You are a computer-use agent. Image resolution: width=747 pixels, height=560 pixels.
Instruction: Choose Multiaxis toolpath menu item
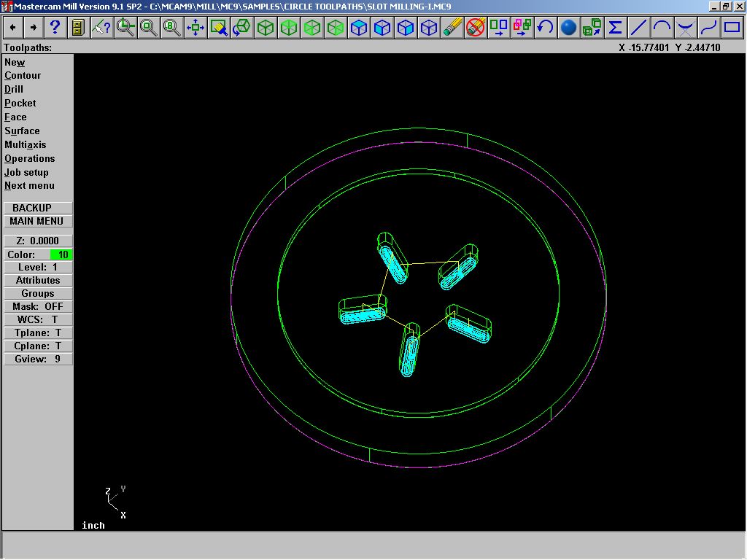coord(26,145)
